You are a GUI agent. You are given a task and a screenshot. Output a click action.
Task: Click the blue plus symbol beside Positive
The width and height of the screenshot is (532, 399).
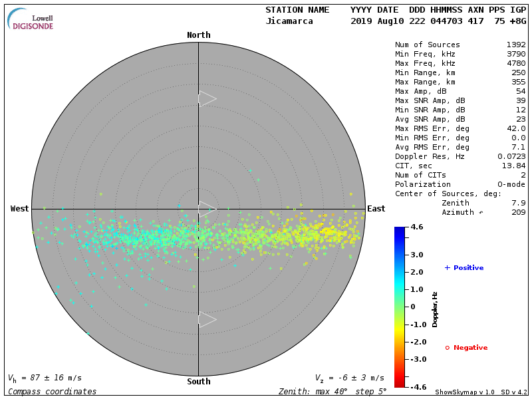click(447, 267)
